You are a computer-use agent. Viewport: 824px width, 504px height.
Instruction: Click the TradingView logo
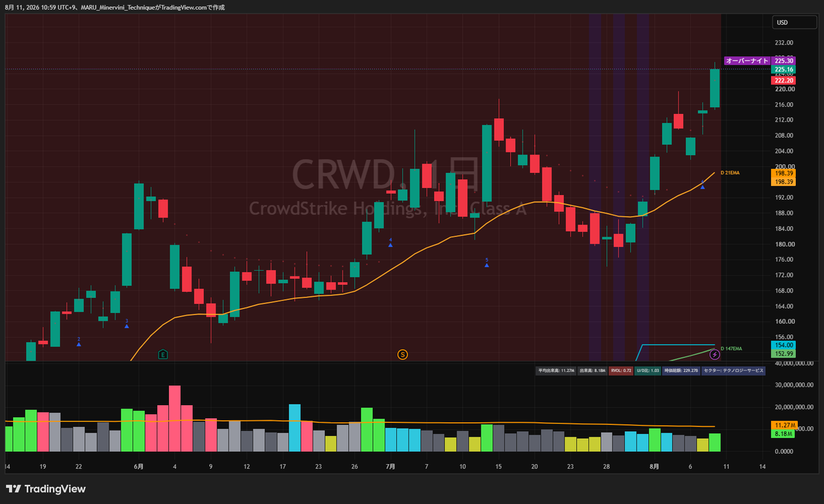(45, 489)
